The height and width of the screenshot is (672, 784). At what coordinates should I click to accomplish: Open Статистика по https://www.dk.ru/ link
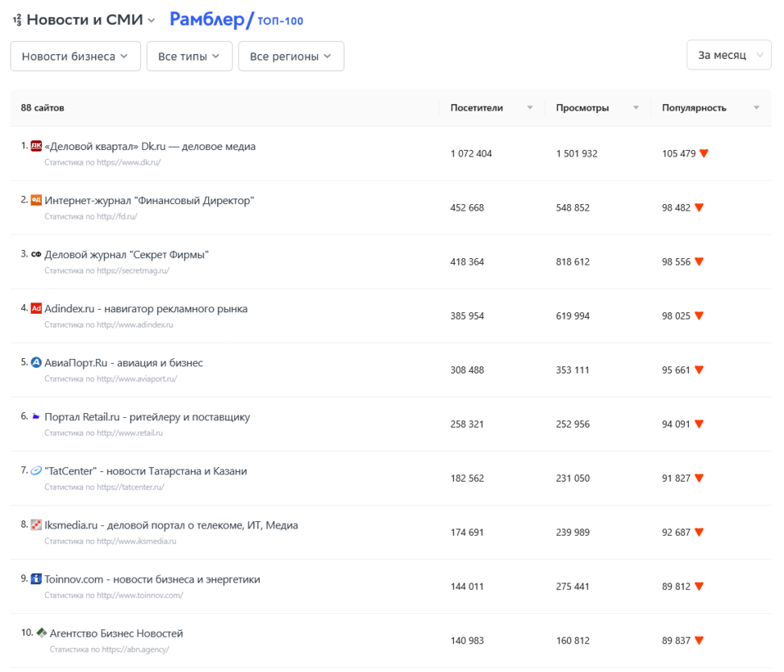(102, 162)
